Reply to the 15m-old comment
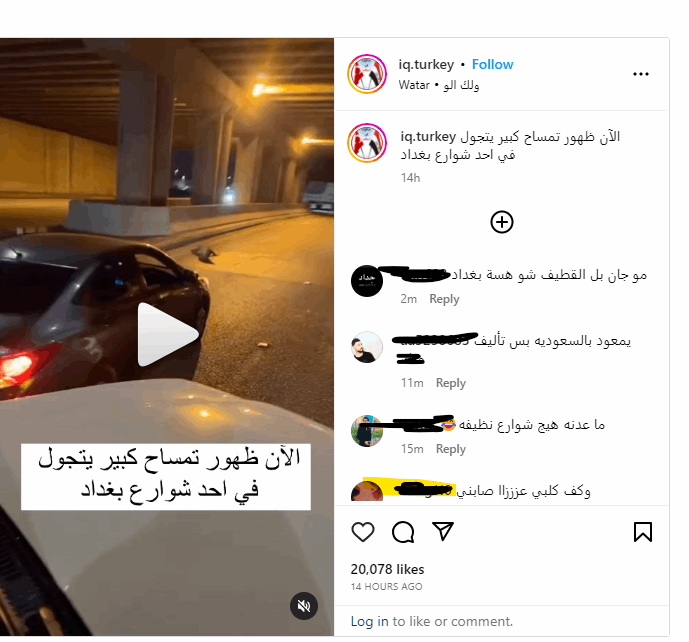689x642 pixels. click(450, 449)
